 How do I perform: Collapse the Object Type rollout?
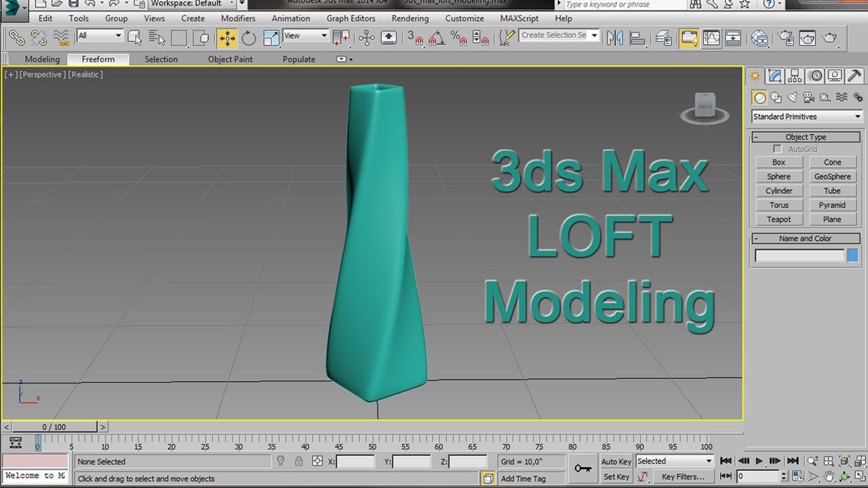[806, 137]
